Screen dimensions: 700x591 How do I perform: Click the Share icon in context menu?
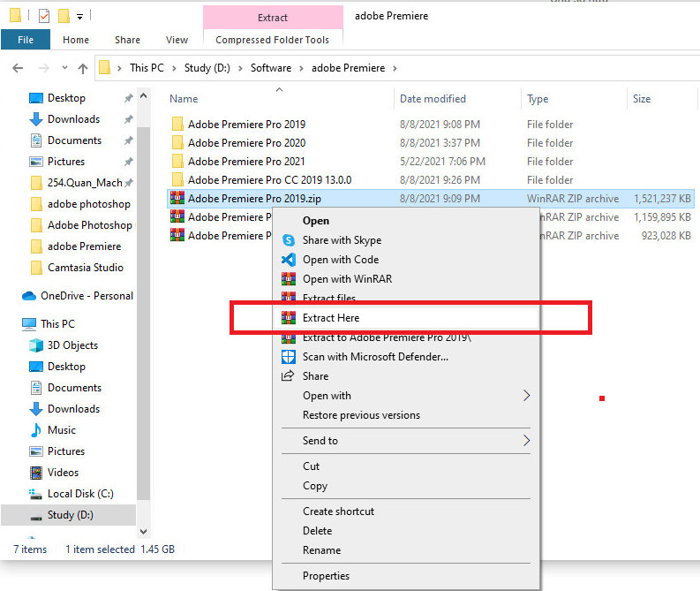pyautogui.click(x=288, y=376)
